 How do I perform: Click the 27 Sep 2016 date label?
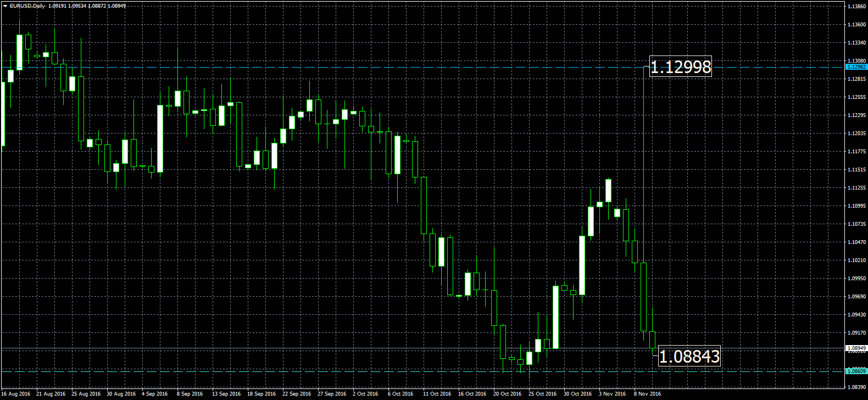(331, 394)
